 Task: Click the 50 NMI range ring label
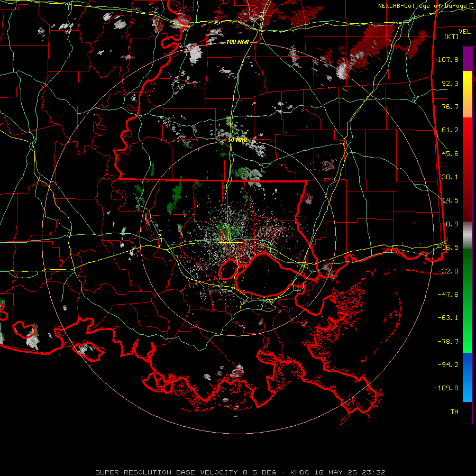coord(237,140)
